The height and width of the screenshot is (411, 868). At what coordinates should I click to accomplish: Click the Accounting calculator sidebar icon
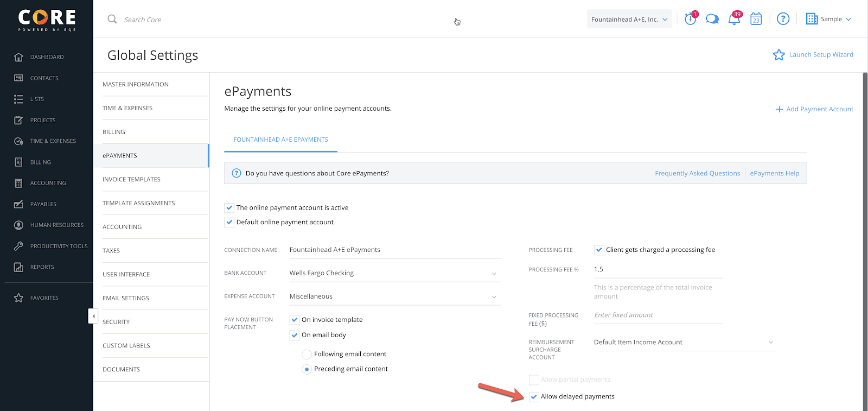tap(19, 183)
